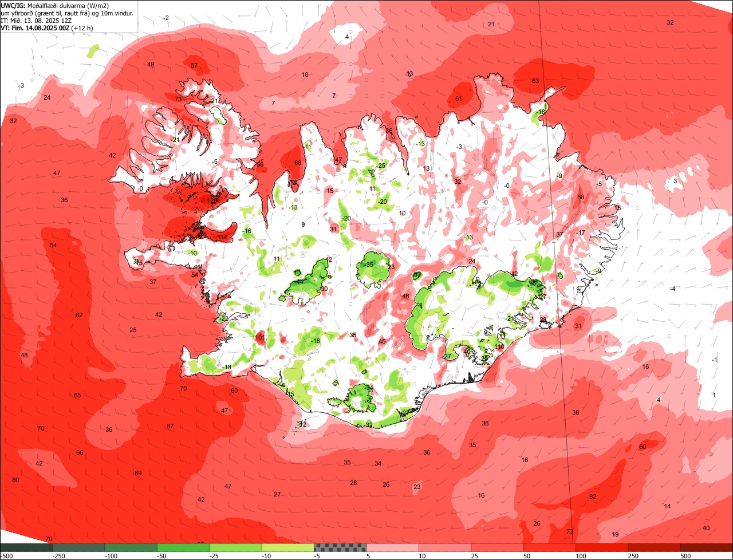Click the legend swatch between -100 and -50
Screen dimensions: 733x560
[131, 547]
